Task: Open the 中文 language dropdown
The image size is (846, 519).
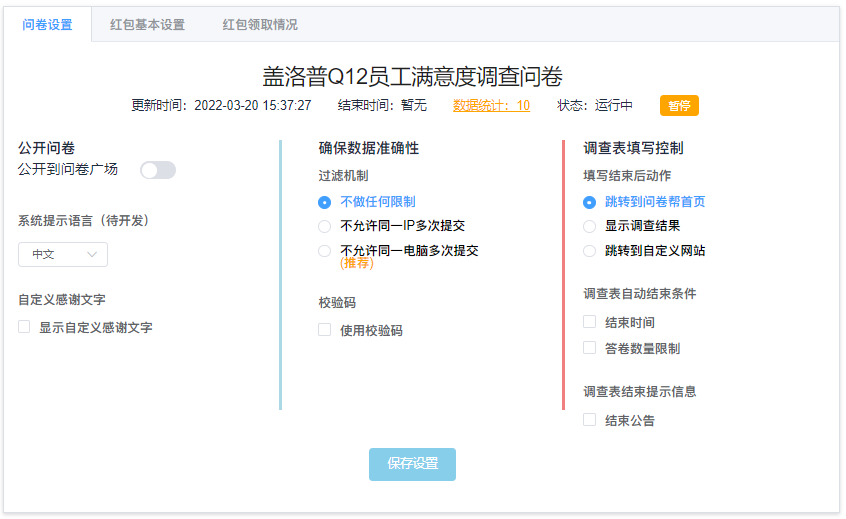Action: tap(63, 255)
